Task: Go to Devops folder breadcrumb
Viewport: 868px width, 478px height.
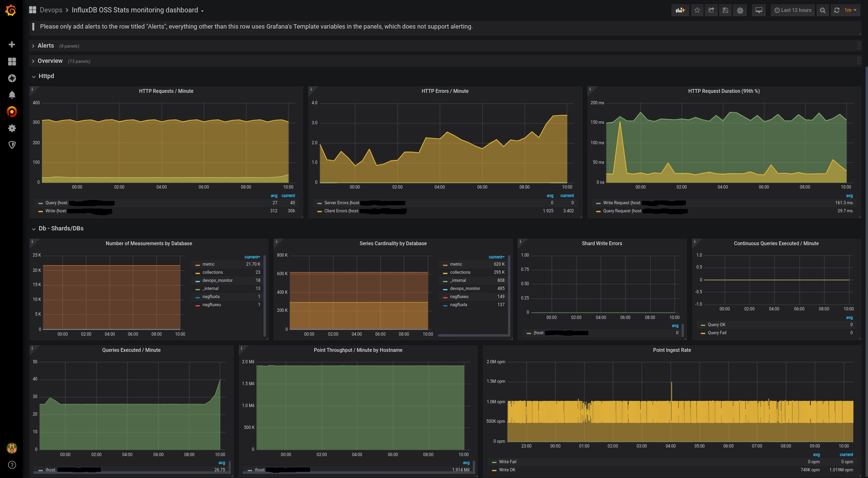Action: click(51, 10)
